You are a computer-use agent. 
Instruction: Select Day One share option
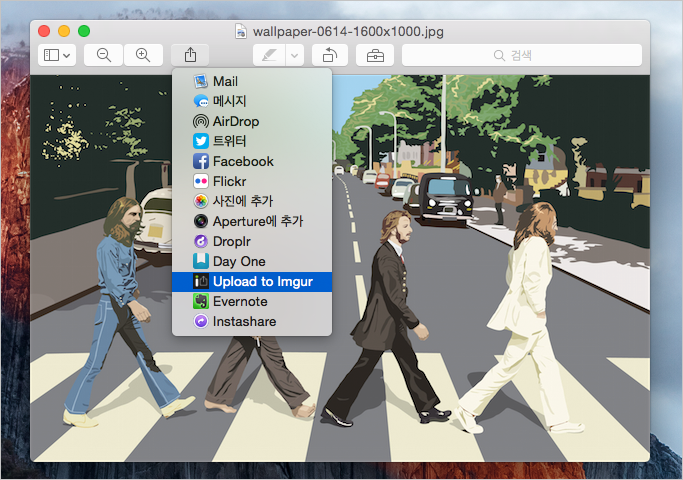point(252,261)
